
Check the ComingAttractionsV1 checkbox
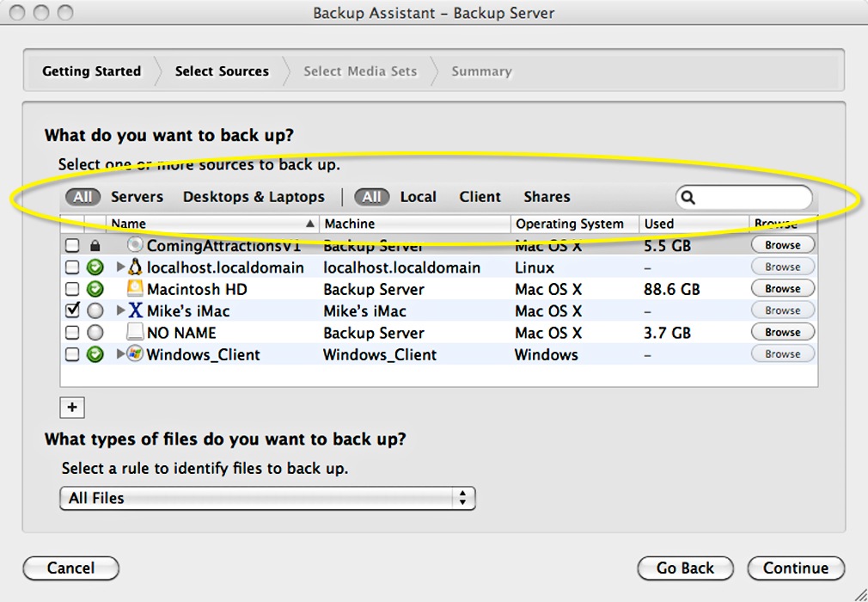(72, 245)
